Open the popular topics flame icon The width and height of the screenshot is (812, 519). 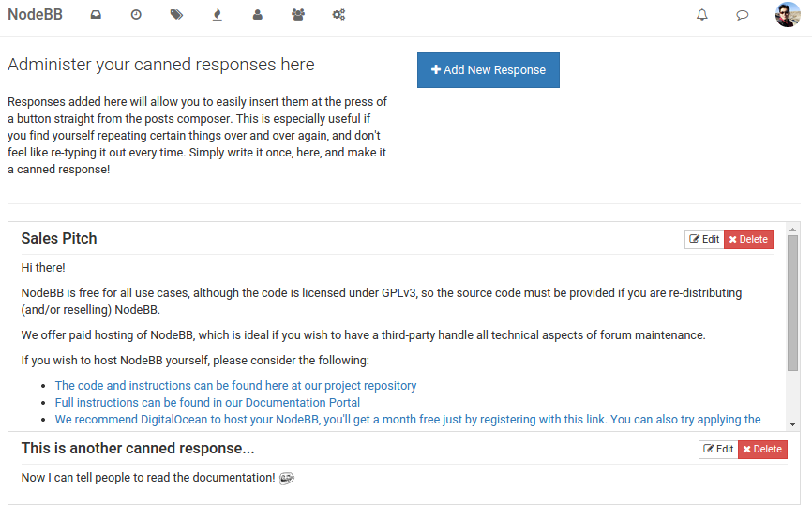(x=218, y=15)
